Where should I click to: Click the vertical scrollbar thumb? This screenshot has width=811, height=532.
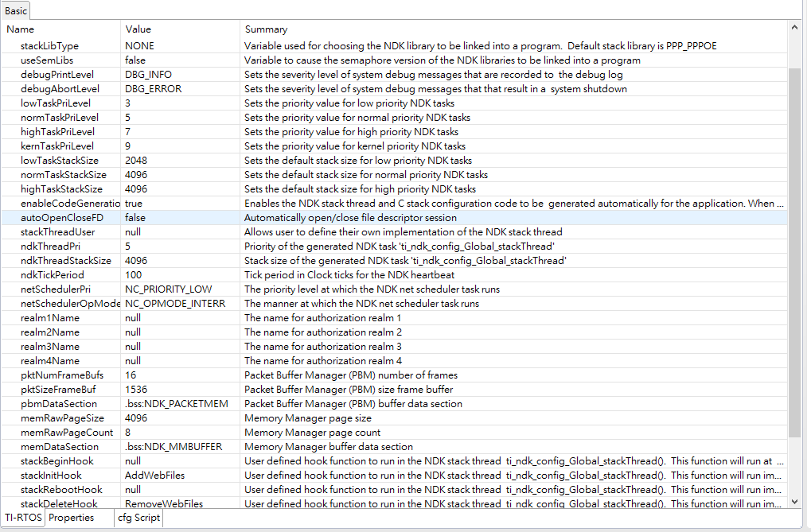(794, 252)
